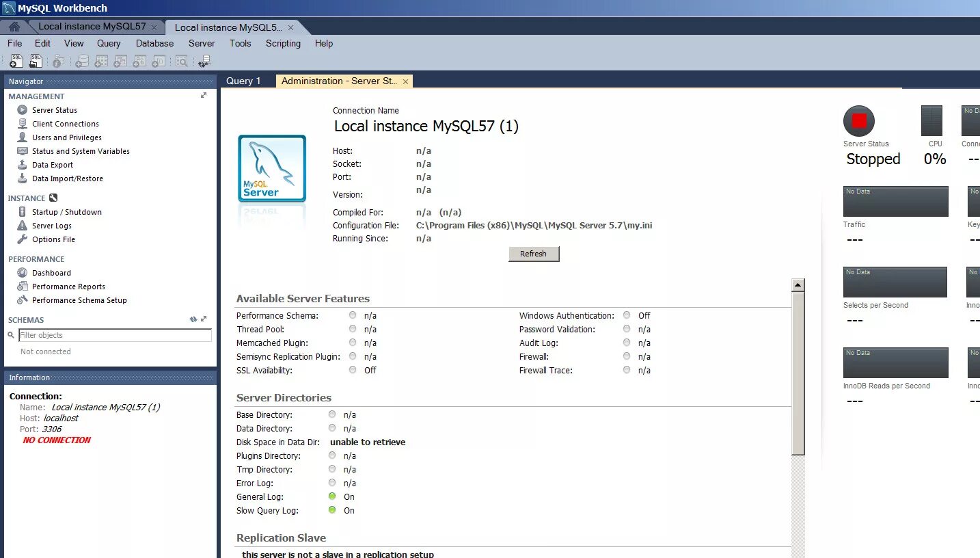The image size is (980, 558).
Task: Click Thread Pool status indicator
Action: pyautogui.click(x=353, y=329)
